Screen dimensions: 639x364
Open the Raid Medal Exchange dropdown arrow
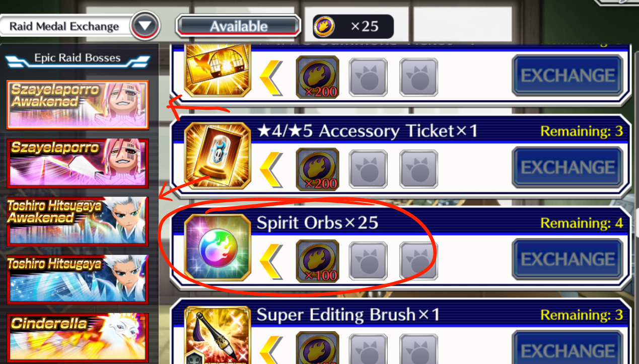(145, 26)
